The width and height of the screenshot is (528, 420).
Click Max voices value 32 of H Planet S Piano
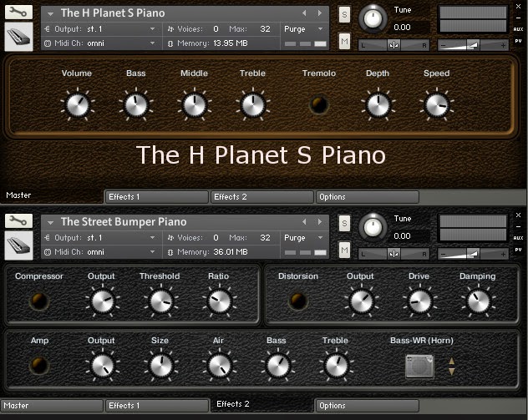pos(265,29)
